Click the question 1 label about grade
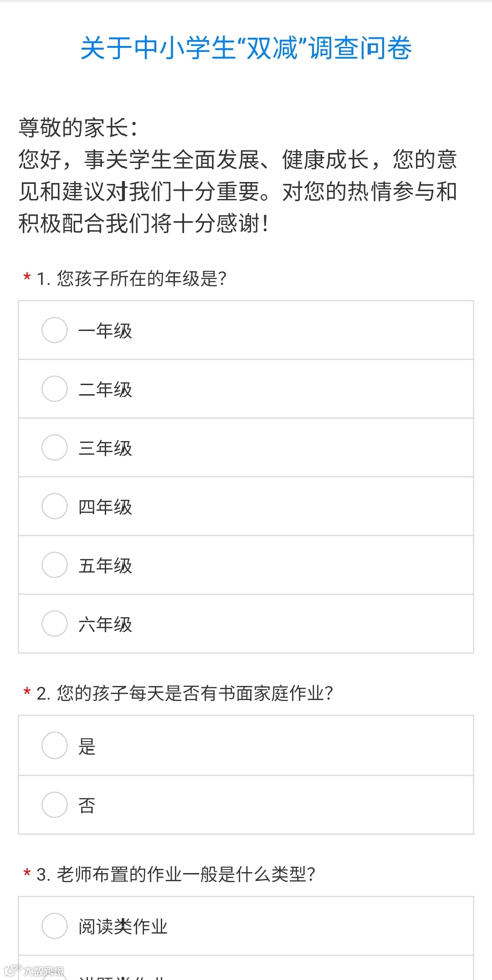Viewport: 492px width, 980px height. (131, 279)
